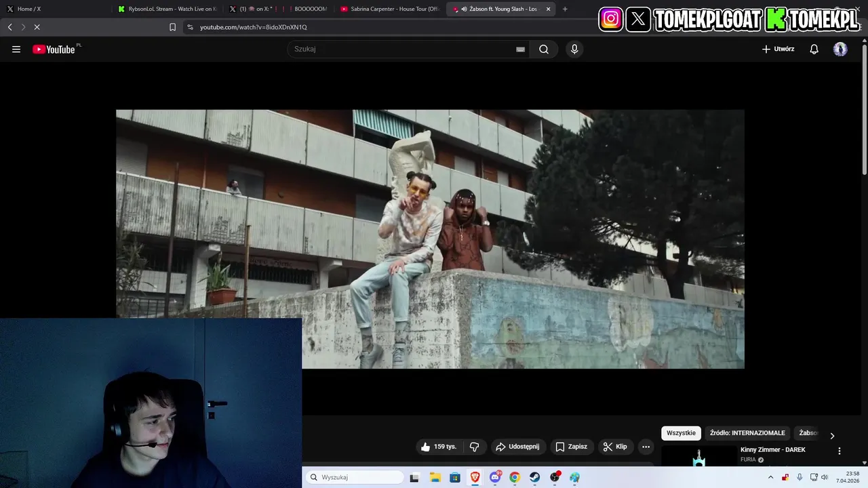Open YouTube notifications bell
The height and width of the screenshot is (488, 868).
click(814, 49)
